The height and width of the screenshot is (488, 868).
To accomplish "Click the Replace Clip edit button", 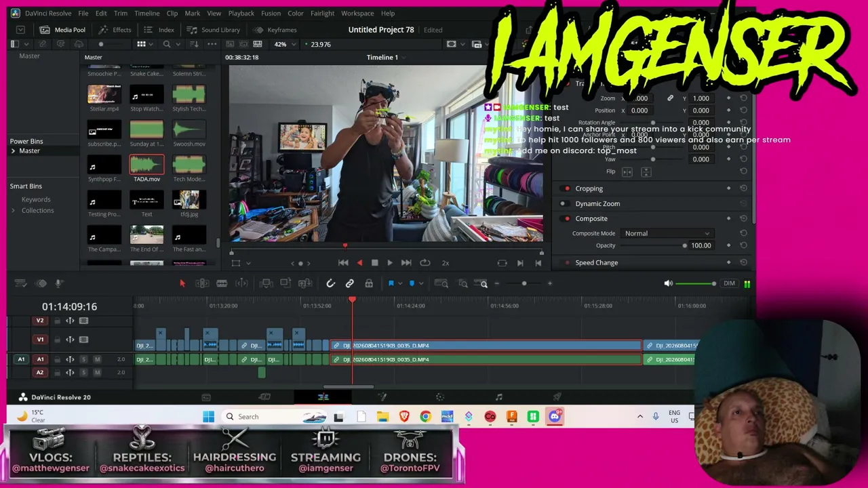I will pos(305,283).
